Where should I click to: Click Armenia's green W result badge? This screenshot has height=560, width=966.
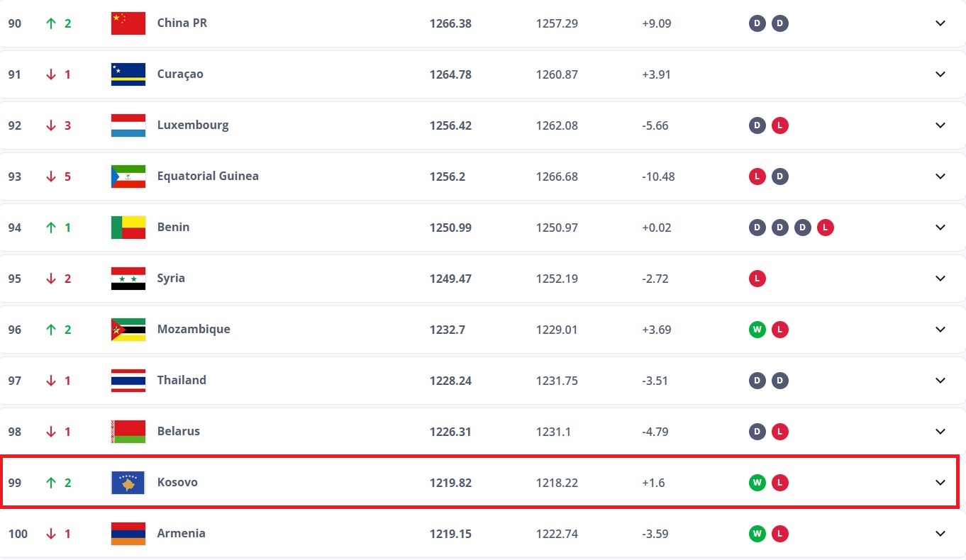pyautogui.click(x=757, y=534)
